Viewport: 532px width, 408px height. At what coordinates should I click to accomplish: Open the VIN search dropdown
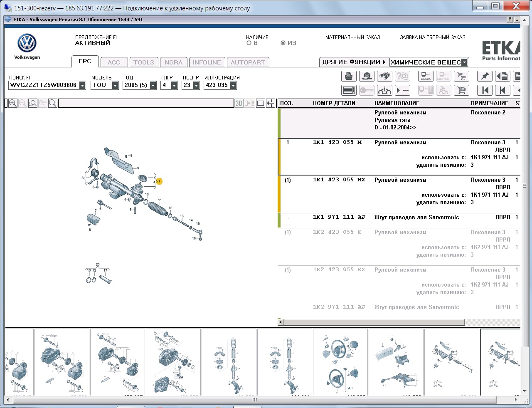(x=82, y=85)
